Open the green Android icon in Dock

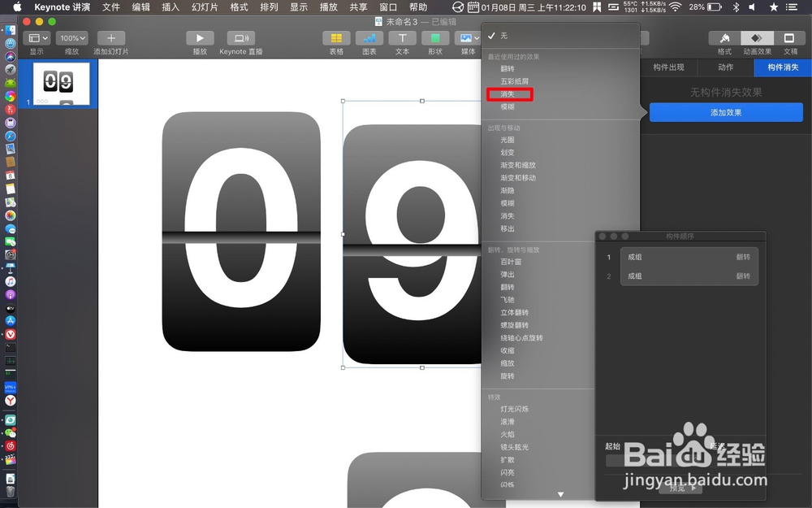(x=11, y=83)
